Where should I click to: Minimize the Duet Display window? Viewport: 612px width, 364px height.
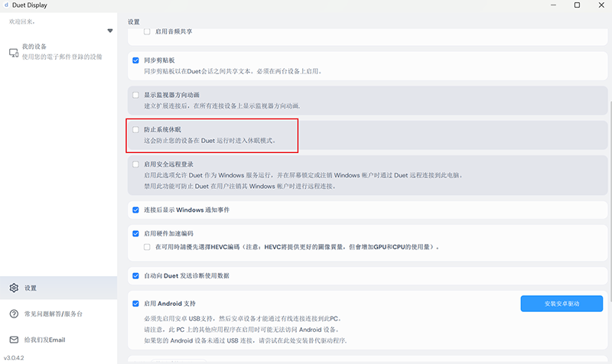pyautogui.click(x=553, y=5)
